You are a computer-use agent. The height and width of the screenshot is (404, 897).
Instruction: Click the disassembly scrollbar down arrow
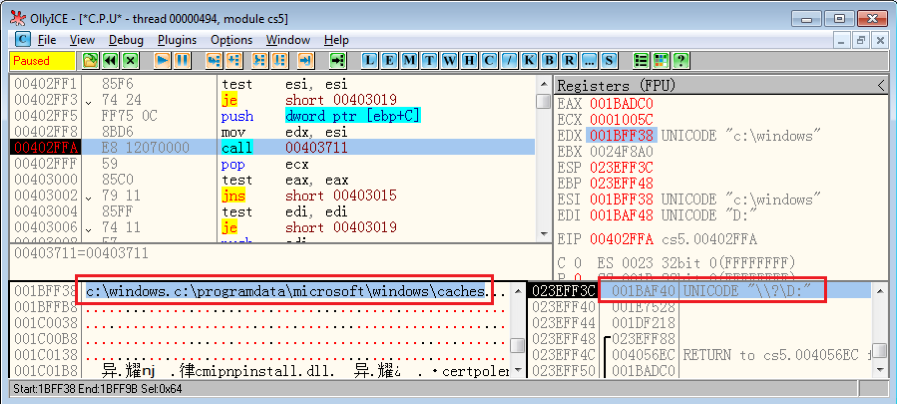543,233
